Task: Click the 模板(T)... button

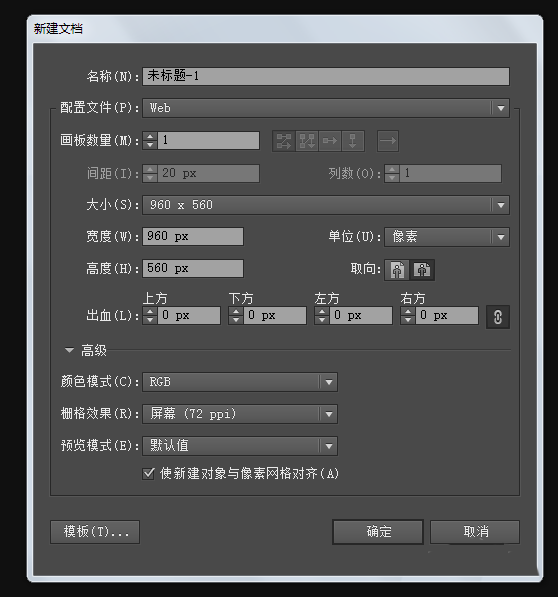Action: pyautogui.click(x=95, y=532)
